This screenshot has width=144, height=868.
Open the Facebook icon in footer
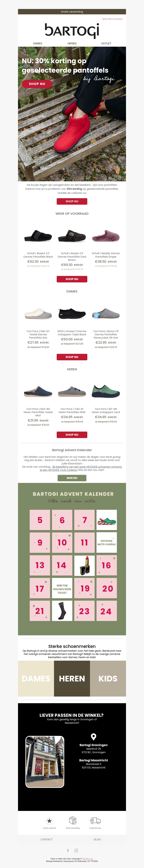pyautogui.click(x=68, y=850)
